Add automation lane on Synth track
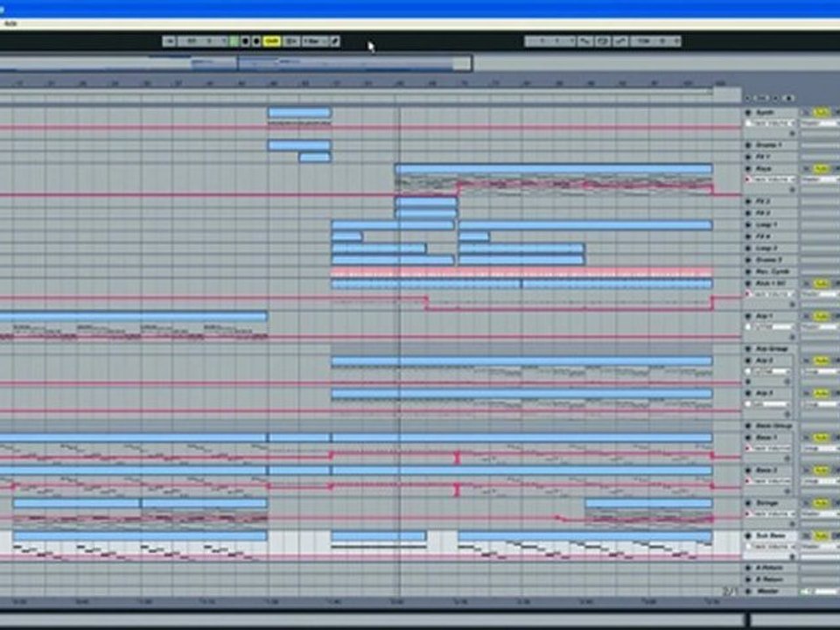The width and height of the screenshot is (840, 630). (793, 133)
